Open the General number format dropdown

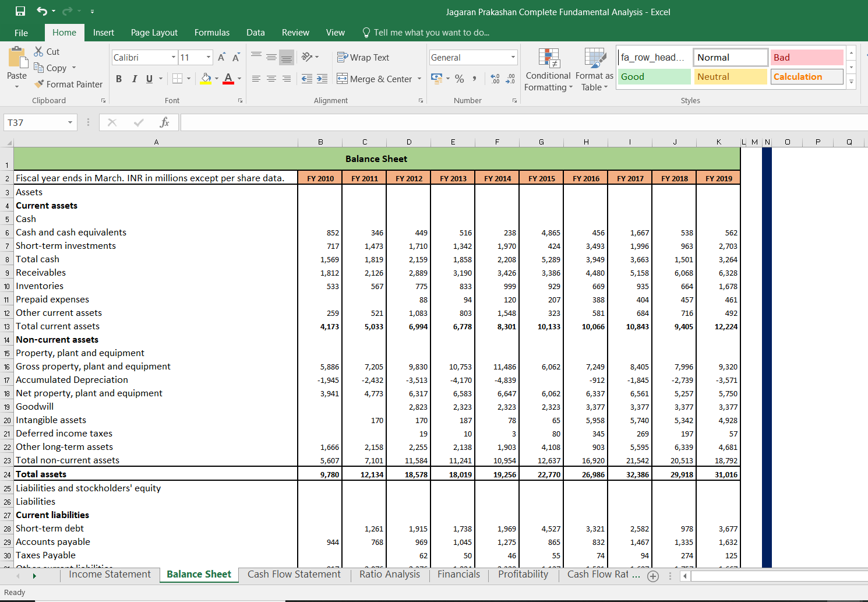coord(513,57)
